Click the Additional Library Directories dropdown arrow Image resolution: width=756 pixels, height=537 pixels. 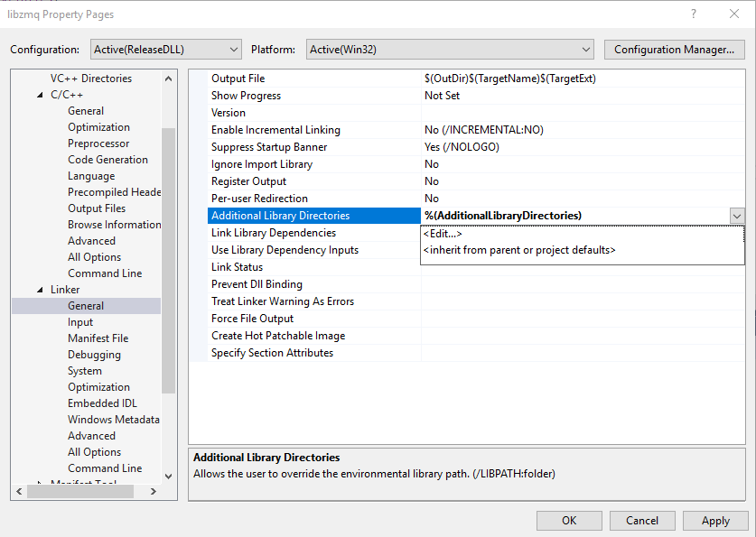737,216
